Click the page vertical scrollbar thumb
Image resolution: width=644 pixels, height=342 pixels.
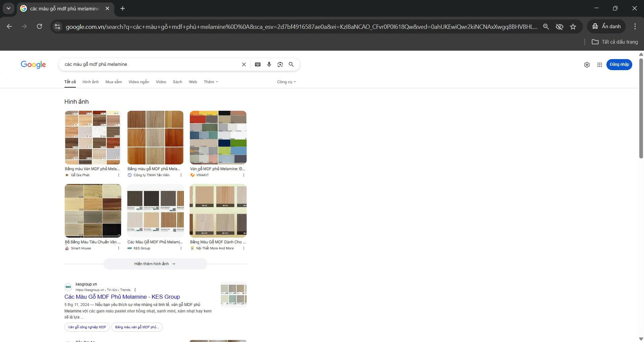tap(641, 108)
